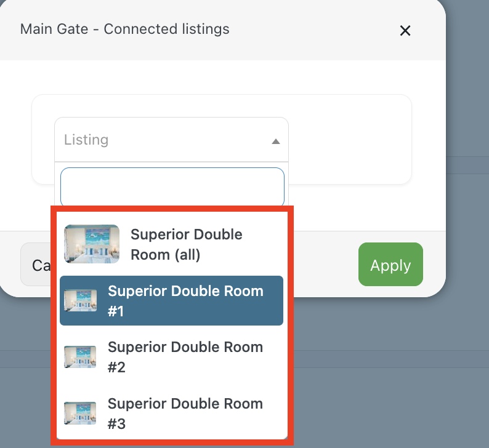Choose Superior Double Room #1 from list
The image size is (489, 448).
click(x=185, y=301)
